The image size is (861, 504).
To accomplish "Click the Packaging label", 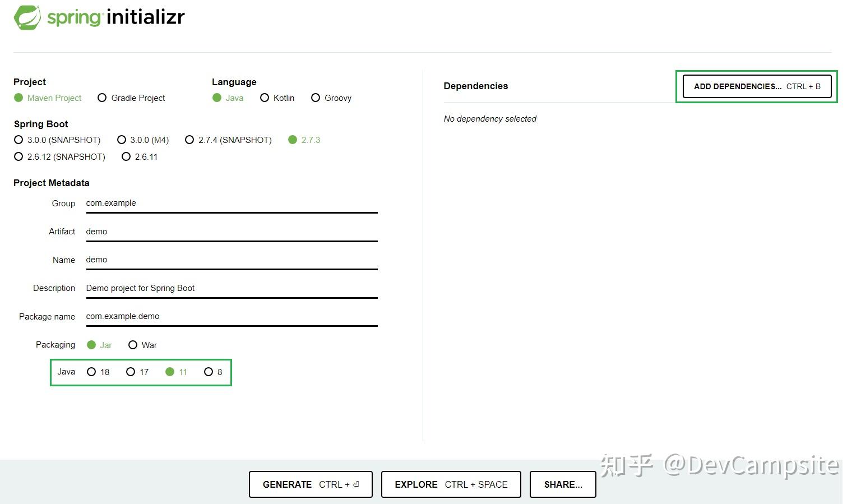I will click(x=55, y=345).
